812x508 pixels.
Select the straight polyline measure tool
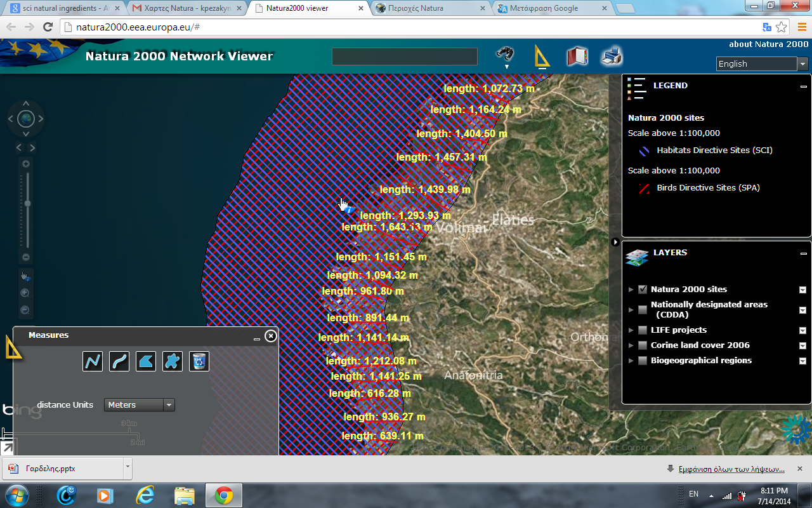click(93, 361)
